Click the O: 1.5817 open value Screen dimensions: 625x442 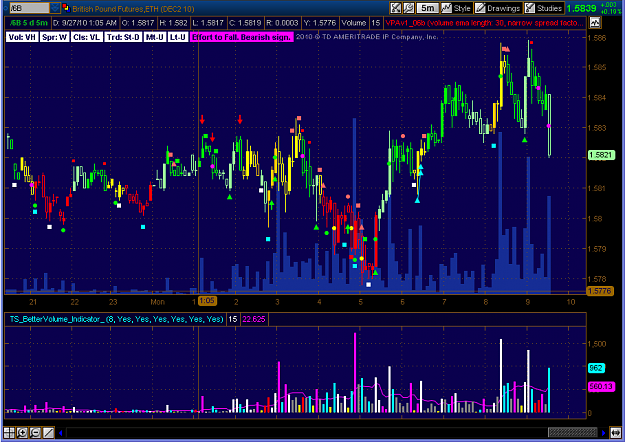click(x=138, y=23)
